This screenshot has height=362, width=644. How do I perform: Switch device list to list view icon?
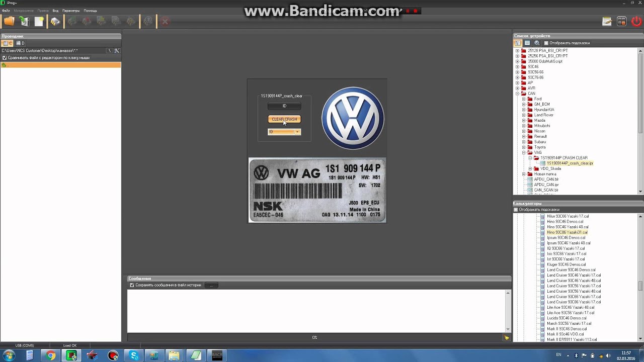[527, 43]
